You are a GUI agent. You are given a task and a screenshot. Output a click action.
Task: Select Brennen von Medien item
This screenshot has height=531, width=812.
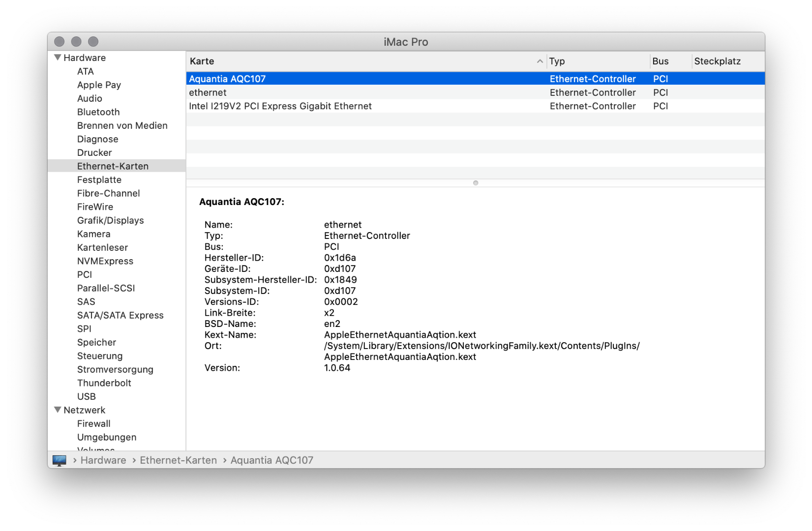[122, 125]
